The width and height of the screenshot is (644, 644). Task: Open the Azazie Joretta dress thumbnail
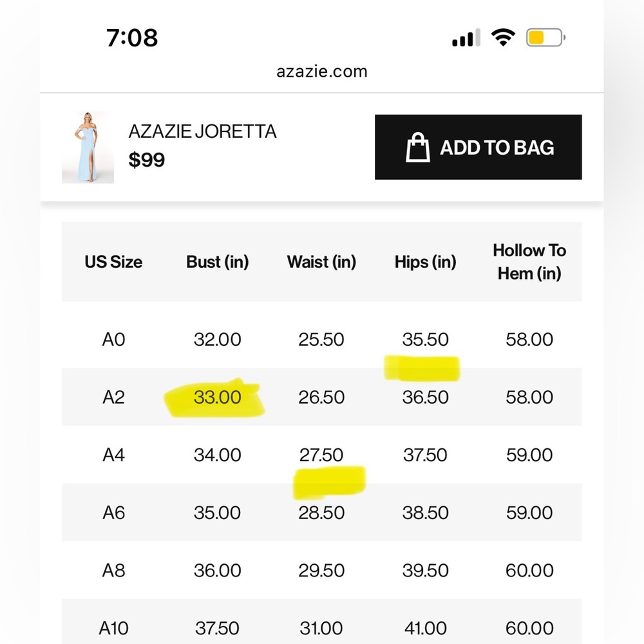[88, 147]
